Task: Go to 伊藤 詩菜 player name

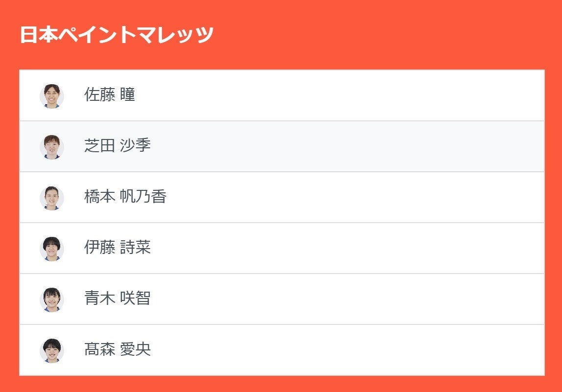Action: click(x=117, y=247)
